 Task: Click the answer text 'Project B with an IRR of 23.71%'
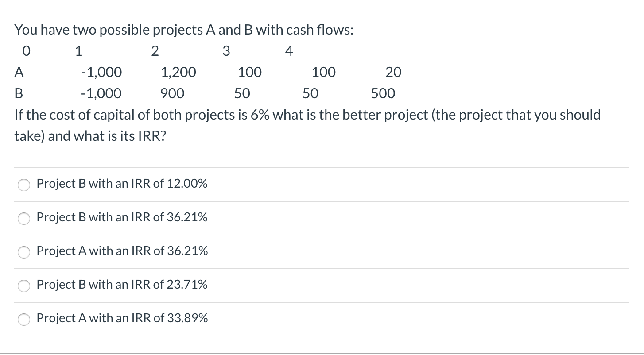pos(122,285)
